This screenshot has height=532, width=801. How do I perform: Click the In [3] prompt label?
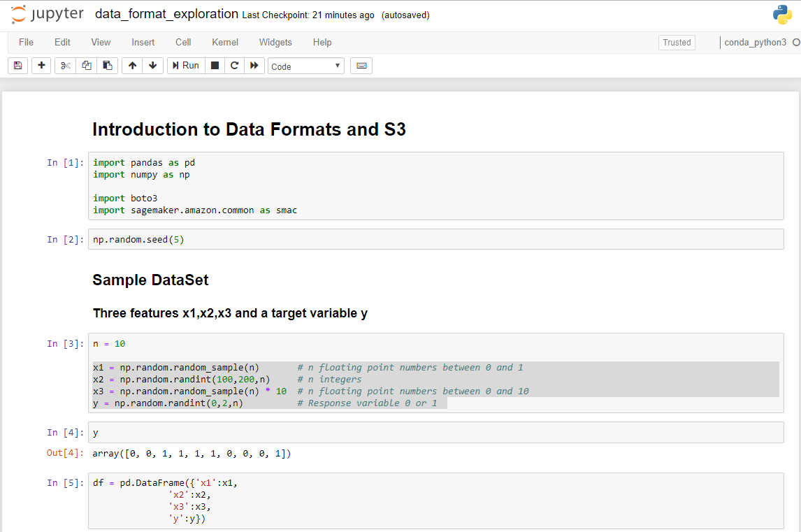click(x=66, y=343)
